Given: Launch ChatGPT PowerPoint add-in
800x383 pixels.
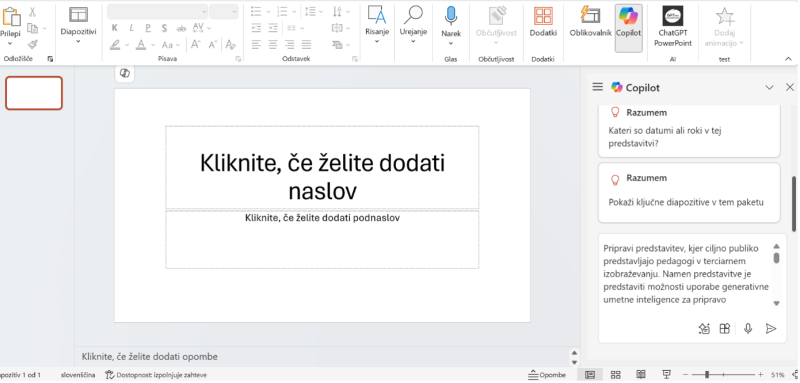Looking at the screenshot, I should coord(673,27).
